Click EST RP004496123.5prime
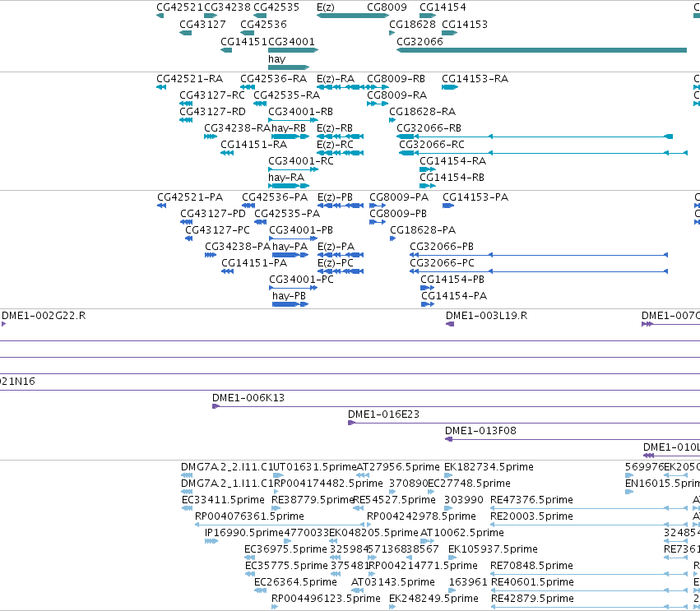 tap(326, 599)
